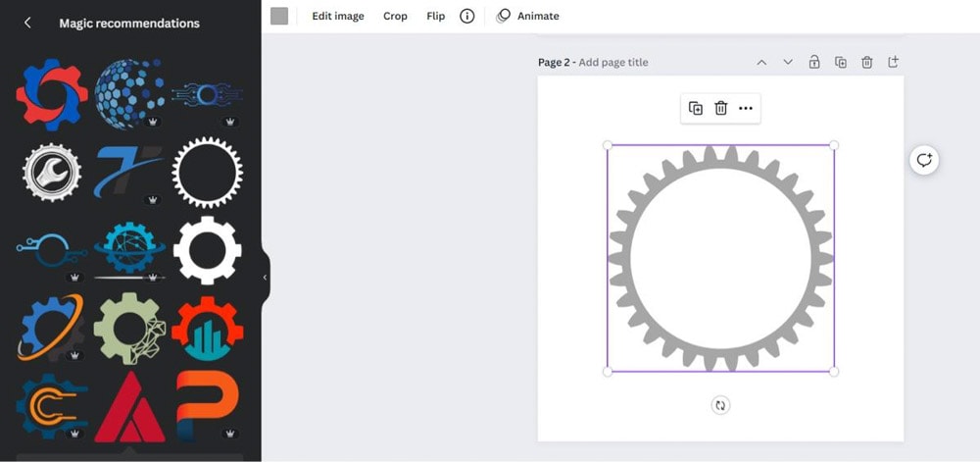
Task: Lock Page 2 with the padlock icon
Action: point(813,62)
